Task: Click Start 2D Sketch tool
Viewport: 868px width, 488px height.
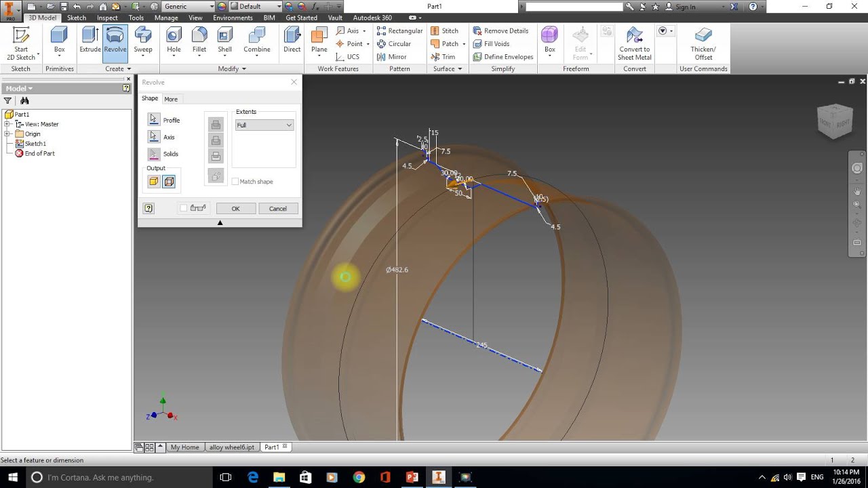Action: coord(21,43)
